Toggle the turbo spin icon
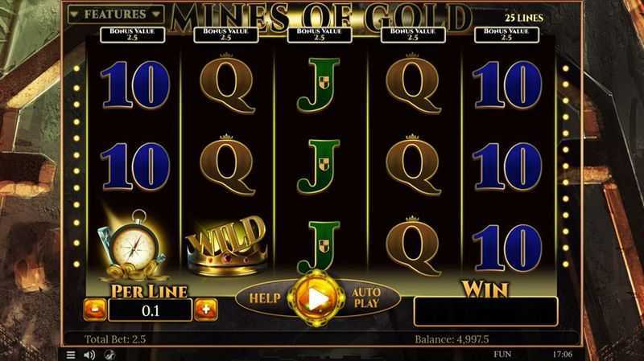The image size is (644, 361). (x=109, y=355)
